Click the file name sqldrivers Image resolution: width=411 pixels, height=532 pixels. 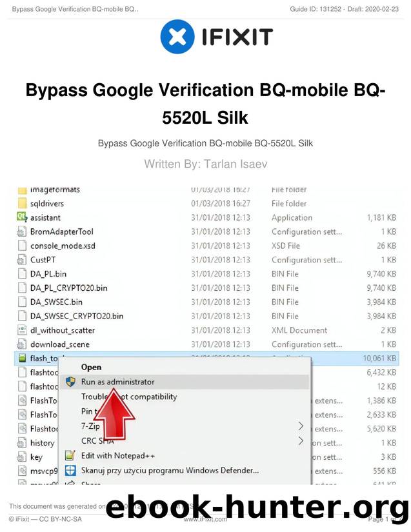point(47,204)
